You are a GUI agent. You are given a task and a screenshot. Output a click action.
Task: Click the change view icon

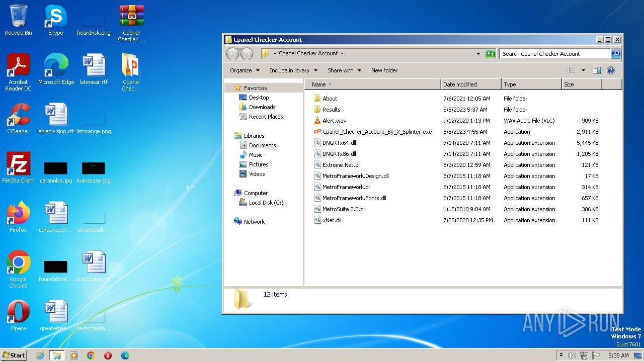(x=571, y=70)
